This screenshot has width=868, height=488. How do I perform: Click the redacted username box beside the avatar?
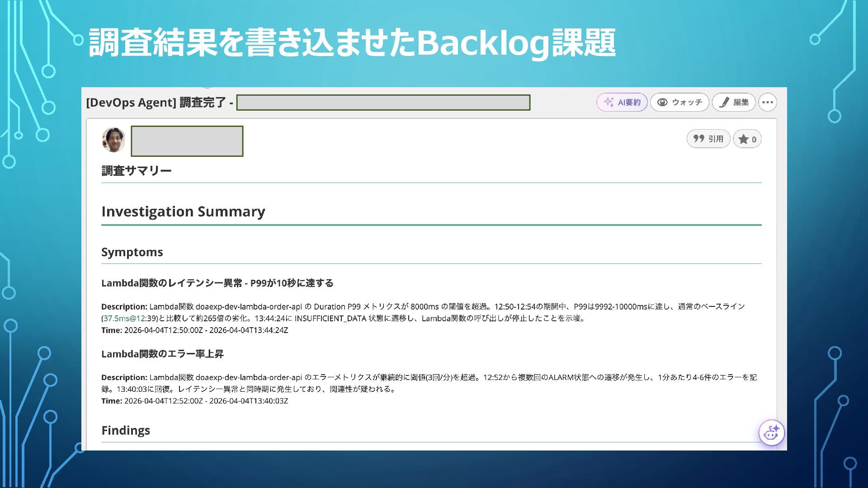click(187, 141)
